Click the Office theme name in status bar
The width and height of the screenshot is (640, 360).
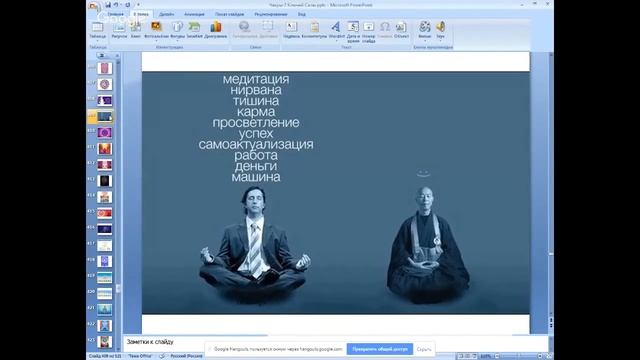[140, 356]
